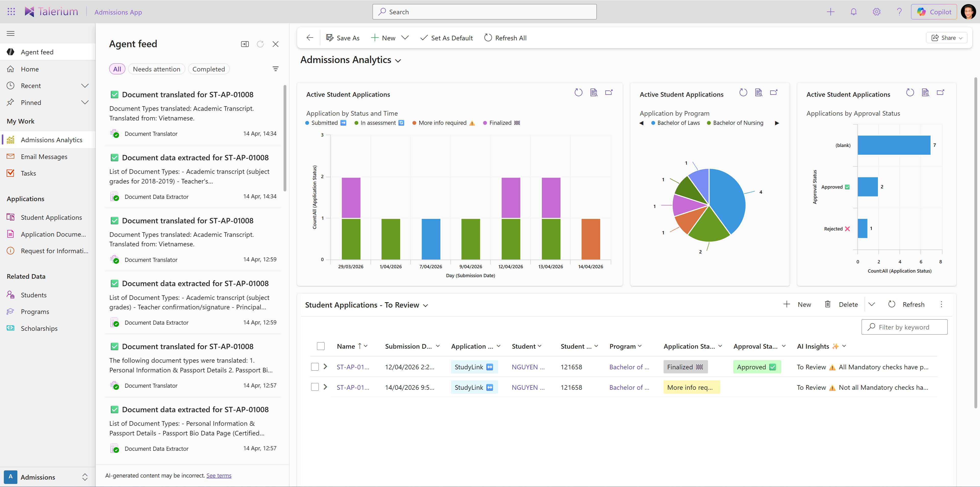Select the checkbox for the first ST-AP-01 row
Viewport: 980px width, 487px height.
tap(315, 367)
